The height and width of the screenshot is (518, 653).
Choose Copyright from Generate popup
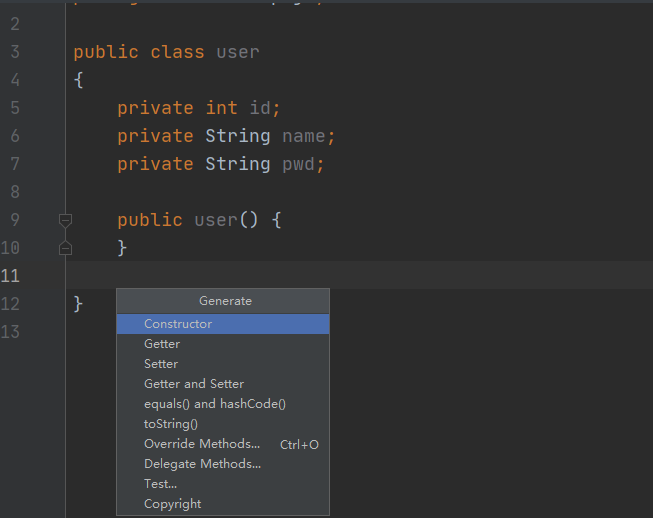(223, 504)
